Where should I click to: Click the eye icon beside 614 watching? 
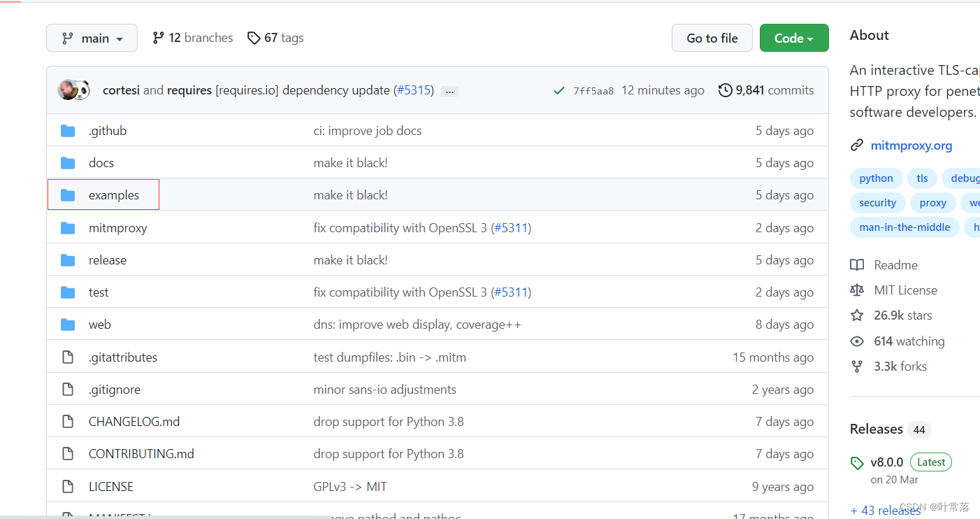[x=857, y=341]
